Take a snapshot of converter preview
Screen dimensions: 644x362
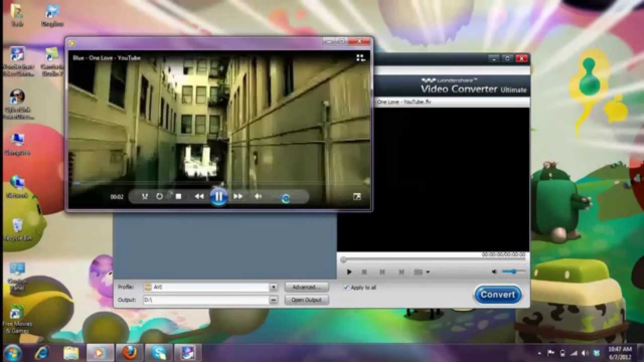[418, 272]
